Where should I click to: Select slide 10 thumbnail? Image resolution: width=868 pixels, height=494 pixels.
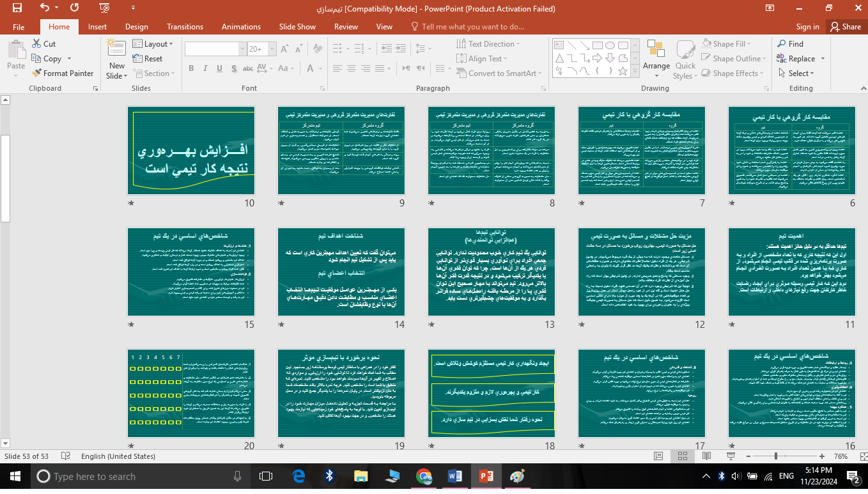click(191, 150)
